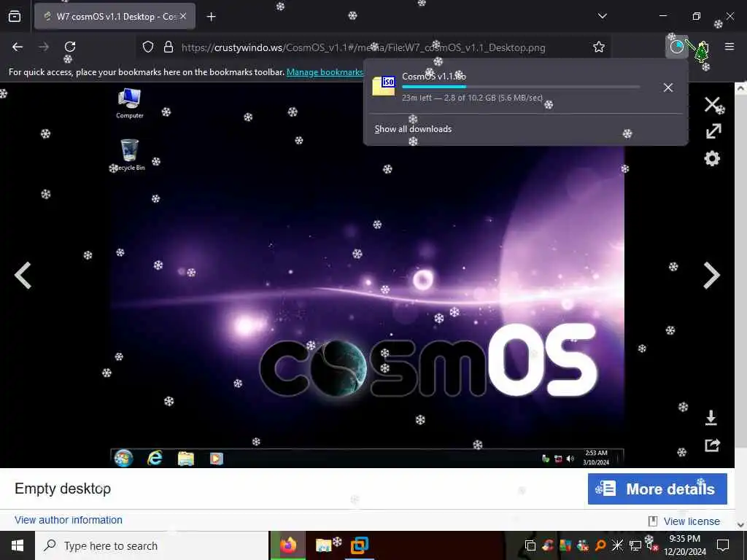This screenshot has height=560, width=747.
Task: Open the notification center icon
Action: point(723,545)
